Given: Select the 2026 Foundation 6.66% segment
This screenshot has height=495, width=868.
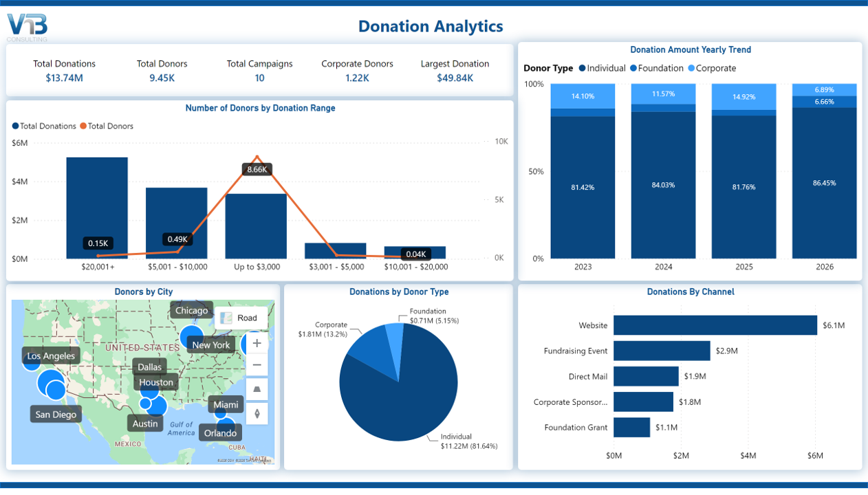Looking at the screenshot, I should (x=825, y=102).
